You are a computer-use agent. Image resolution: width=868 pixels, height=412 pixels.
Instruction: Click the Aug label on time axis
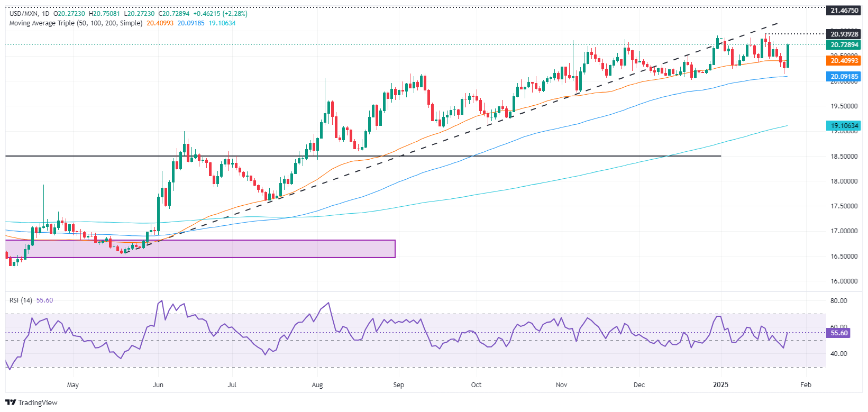click(x=317, y=385)
